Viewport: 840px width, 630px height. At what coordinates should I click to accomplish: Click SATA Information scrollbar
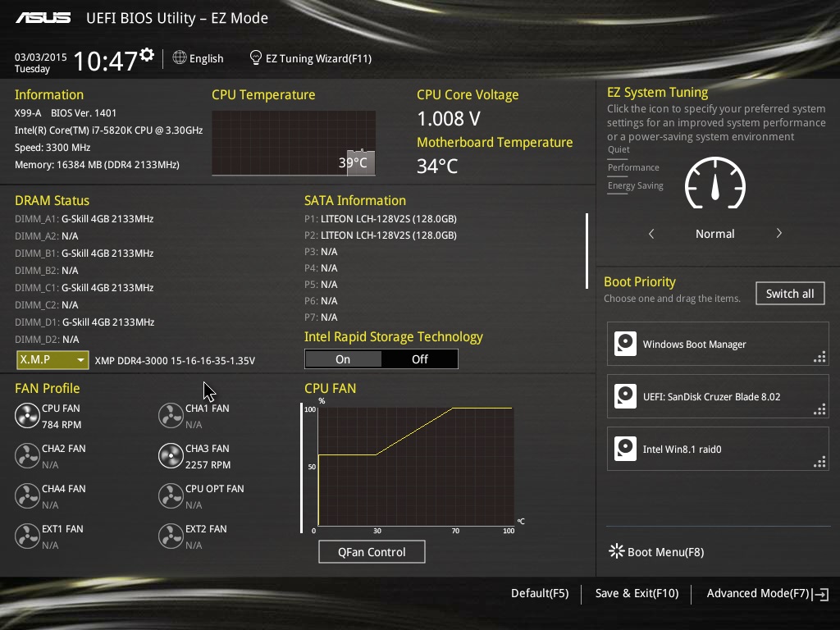(x=587, y=251)
